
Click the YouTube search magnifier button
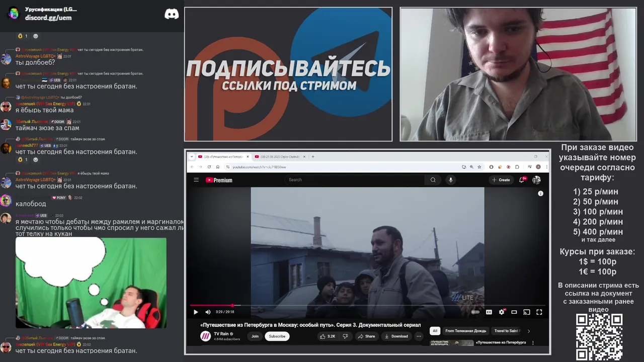pos(433,180)
